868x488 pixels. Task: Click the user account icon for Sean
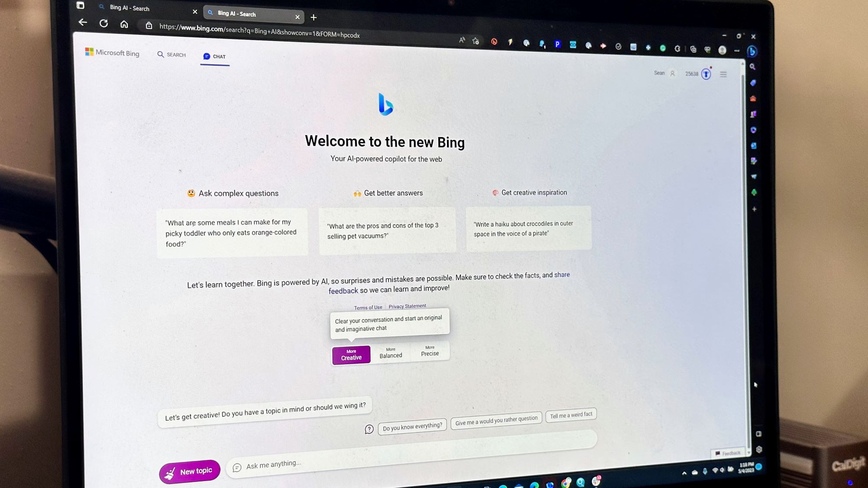672,73
